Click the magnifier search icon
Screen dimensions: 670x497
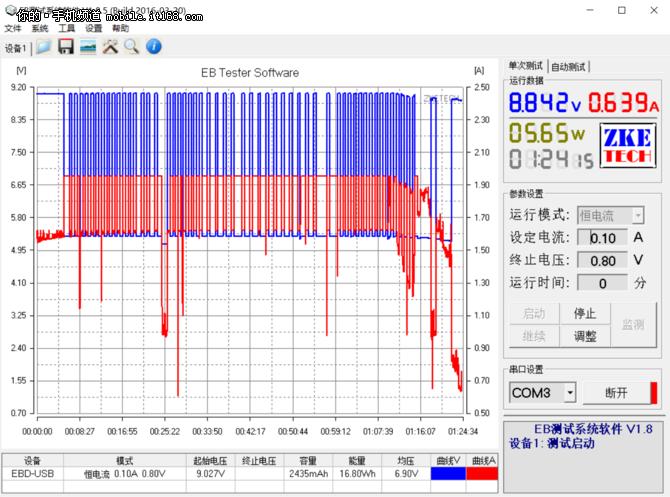tap(132, 47)
